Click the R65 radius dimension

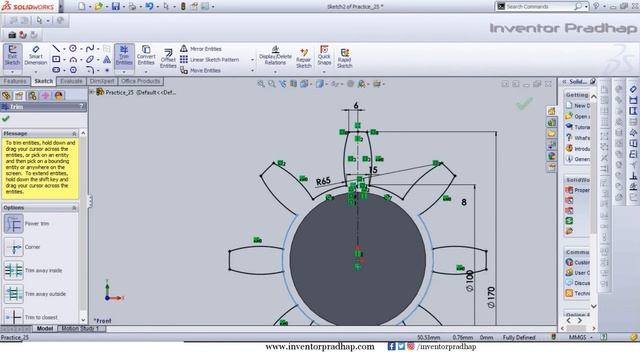323,181
